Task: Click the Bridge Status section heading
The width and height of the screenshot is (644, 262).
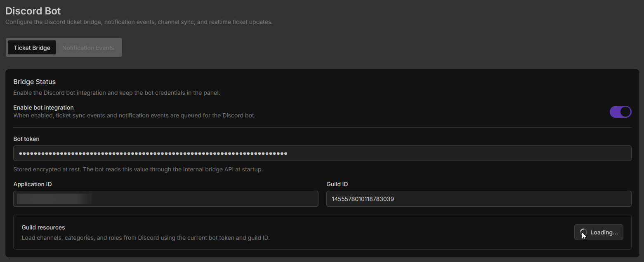Action: 34,82
